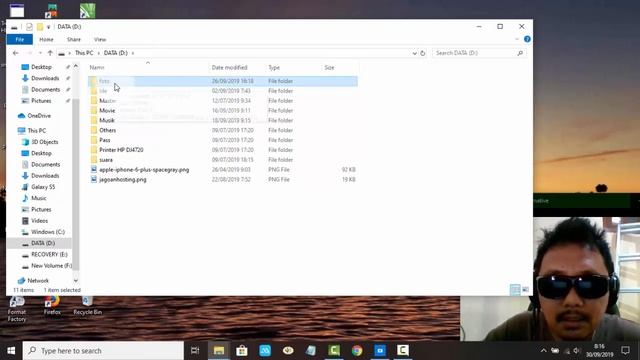Image resolution: width=640 pixels, height=360 pixels.
Task: Click the navigation pane scrollbar
Action: point(76,184)
